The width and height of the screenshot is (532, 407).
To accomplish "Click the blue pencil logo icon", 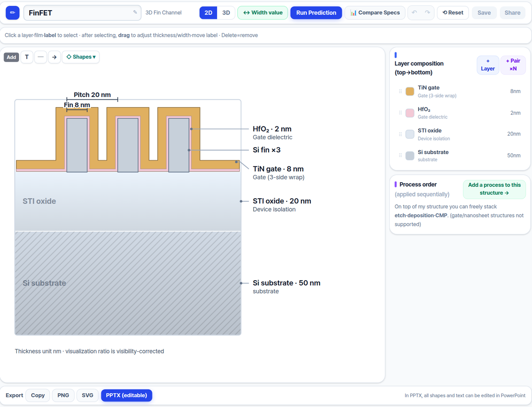I will pyautogui.click(x=12, y=12).
